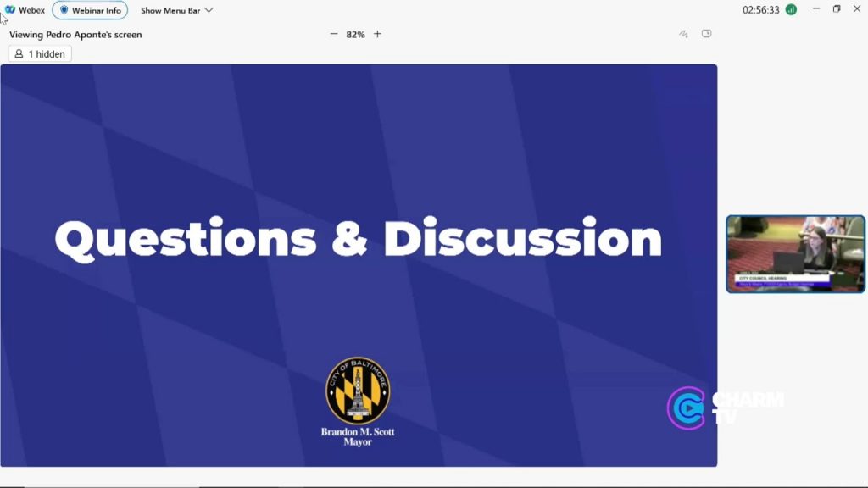
Task: Expand the Show Menu Bar dropdown
Action: 176,10
